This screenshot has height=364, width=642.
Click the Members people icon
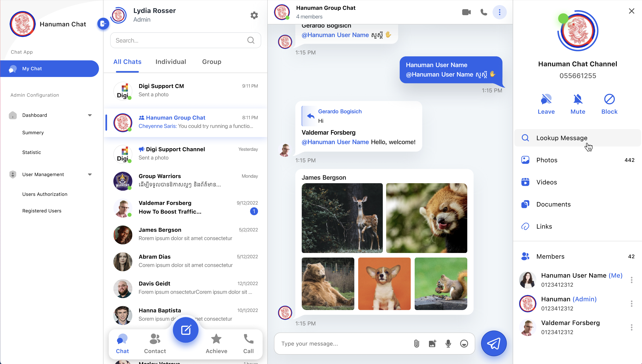click(525, 256)
